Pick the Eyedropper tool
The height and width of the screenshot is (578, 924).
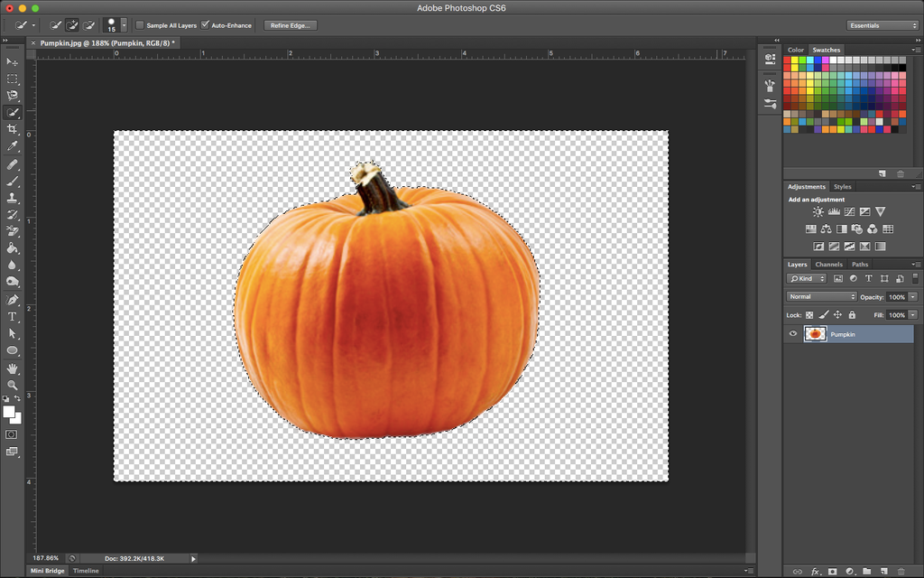pyautogui.click(x=13, y=146)
